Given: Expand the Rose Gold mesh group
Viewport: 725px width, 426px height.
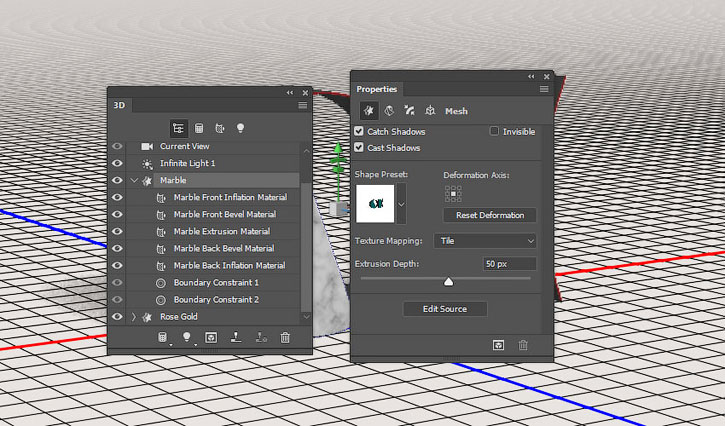Looking at the screenshot, I should 134,317.
